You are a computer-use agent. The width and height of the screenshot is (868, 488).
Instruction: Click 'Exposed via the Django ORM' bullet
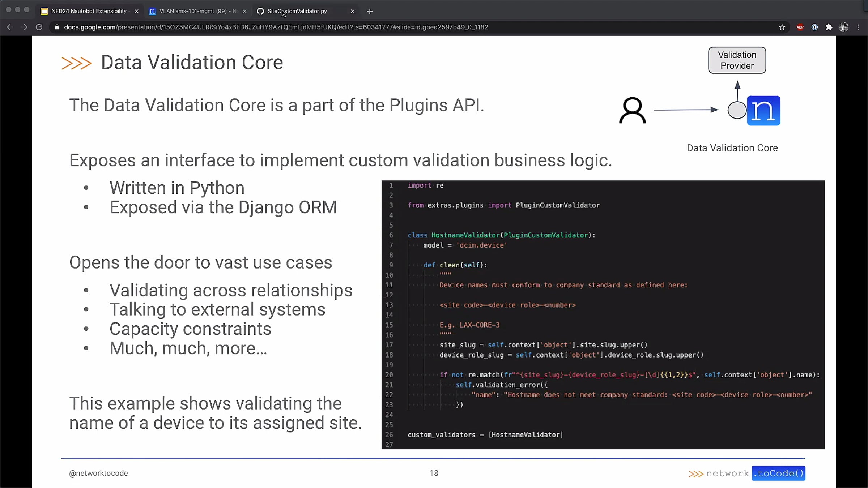pyautogui.click(x=223, y=207)
